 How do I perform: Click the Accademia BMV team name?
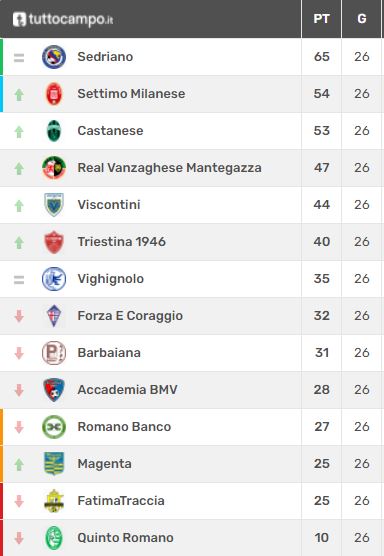coord(127,390)
